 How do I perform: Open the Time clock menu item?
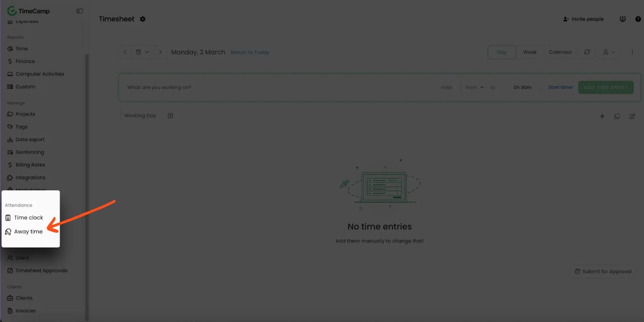24,218
